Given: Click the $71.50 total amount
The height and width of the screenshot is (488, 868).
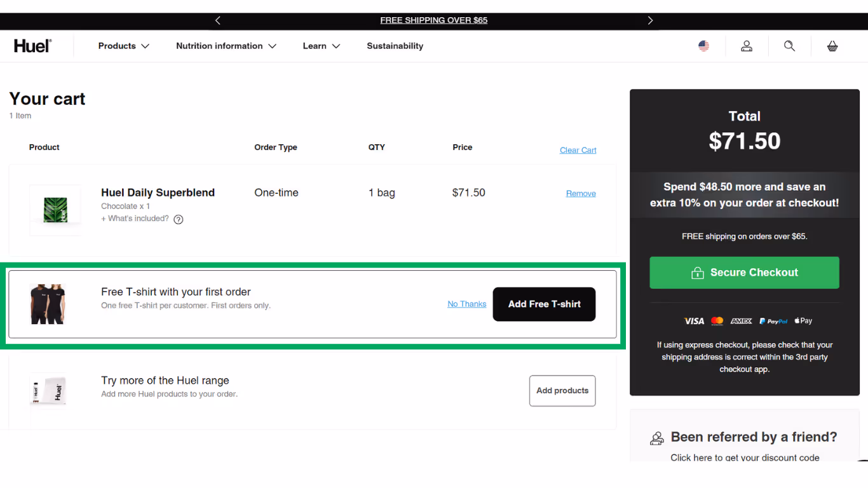Looking at the screenshot, I should (x=744, y=141).
